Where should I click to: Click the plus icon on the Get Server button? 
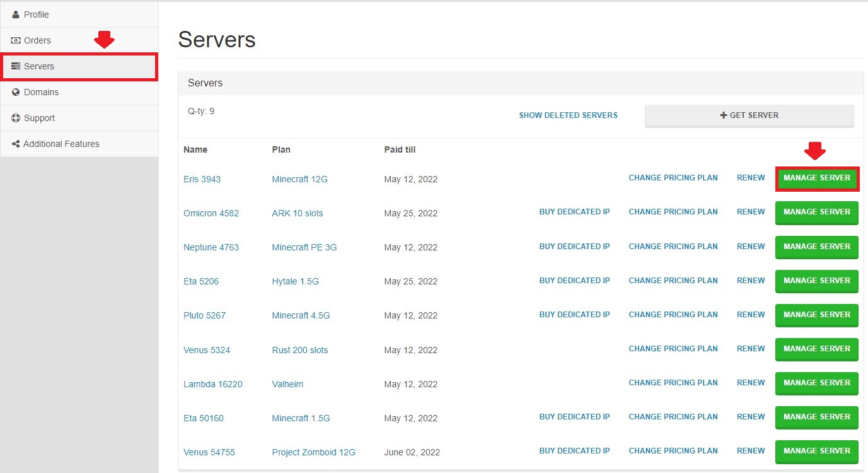tap(722, 115)
